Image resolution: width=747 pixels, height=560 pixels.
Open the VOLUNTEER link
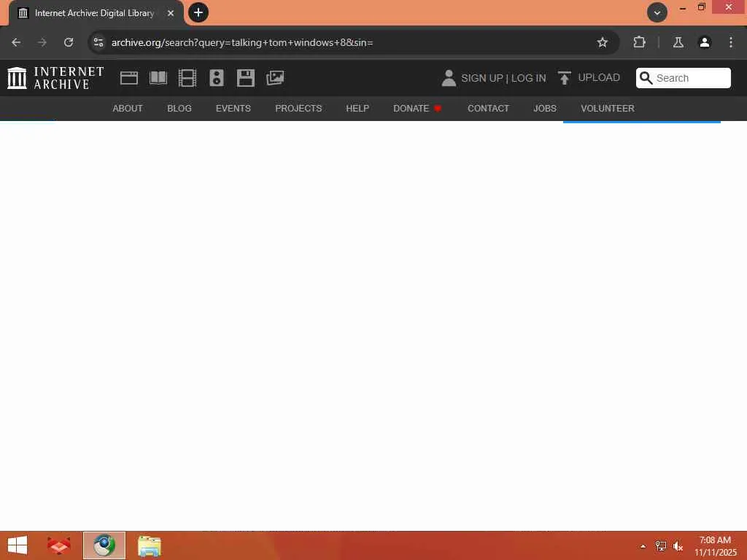(x=608, y=109)
